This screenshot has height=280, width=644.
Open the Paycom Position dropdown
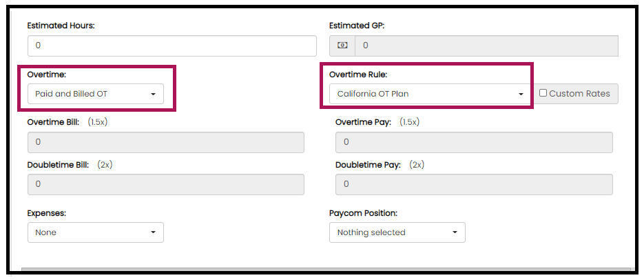point(397,232)
